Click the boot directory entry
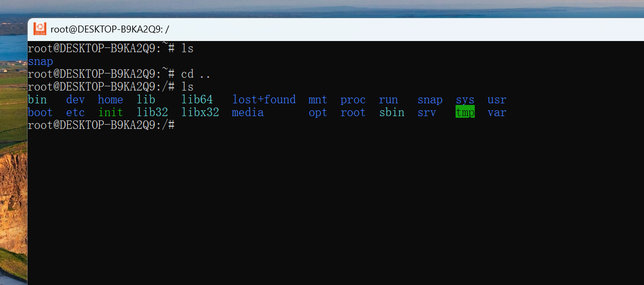The image size is (644, 285). click(x=40, y=112)
